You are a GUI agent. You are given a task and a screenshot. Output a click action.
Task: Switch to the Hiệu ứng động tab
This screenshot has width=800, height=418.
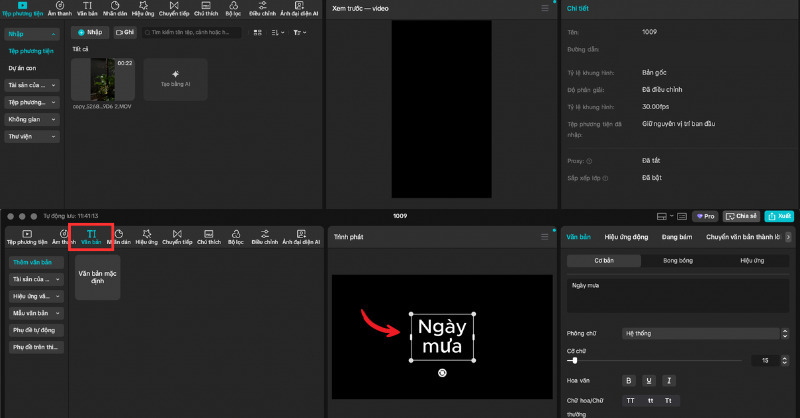pos(626,237)
